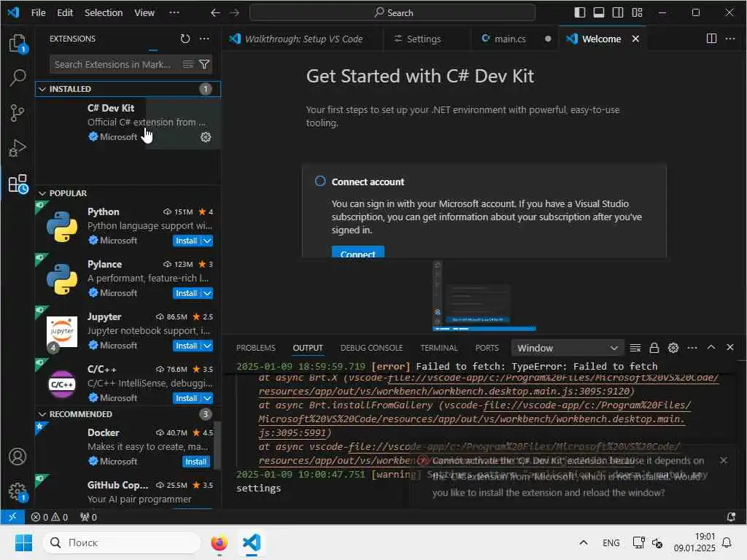Customize layout icon in title bar
Screen dimensions: 747x560
tap(637, 12)
